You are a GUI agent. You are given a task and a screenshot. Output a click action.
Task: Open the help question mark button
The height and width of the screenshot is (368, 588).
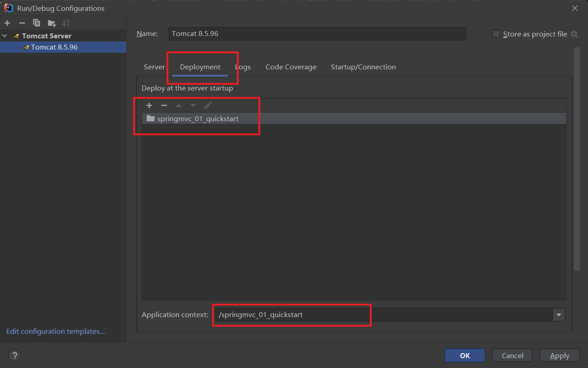[15, 355]
